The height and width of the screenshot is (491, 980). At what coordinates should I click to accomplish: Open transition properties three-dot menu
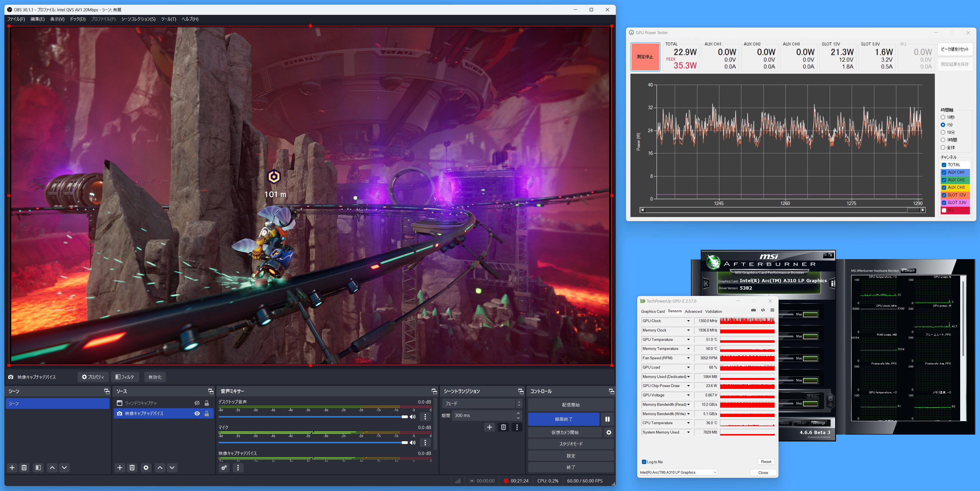(x=517, y=427)
